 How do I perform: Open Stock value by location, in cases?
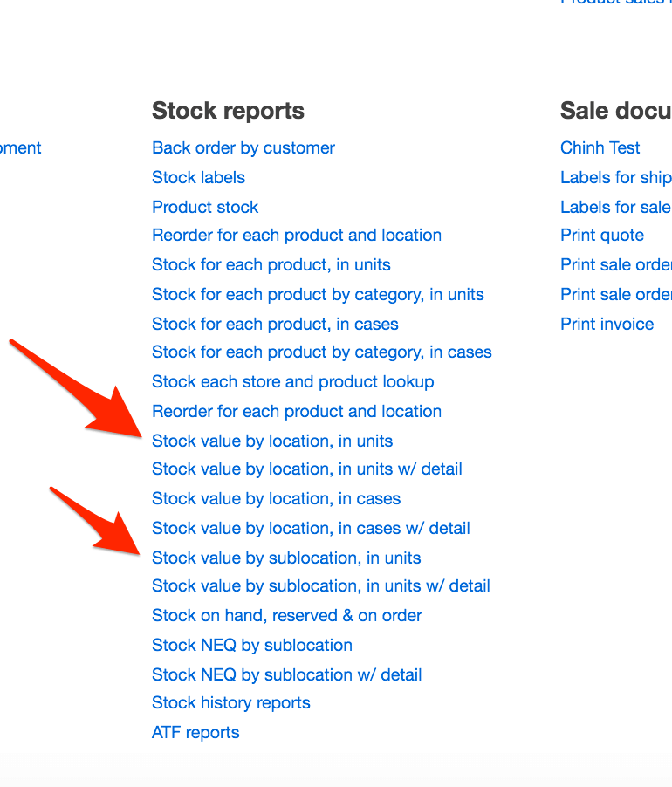(276, 498)
